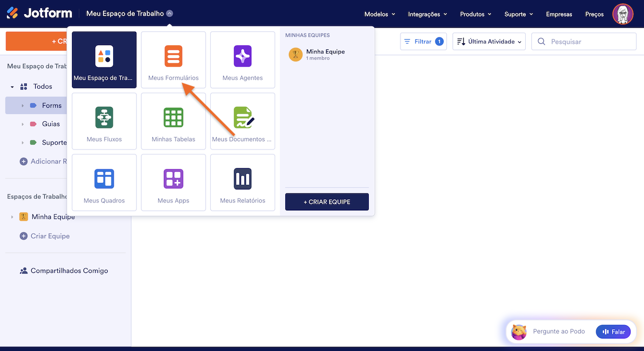Click Criar Equipe link in sidebar
The height and width of the screenshot is (351, 644).
[x=50, y=236]
